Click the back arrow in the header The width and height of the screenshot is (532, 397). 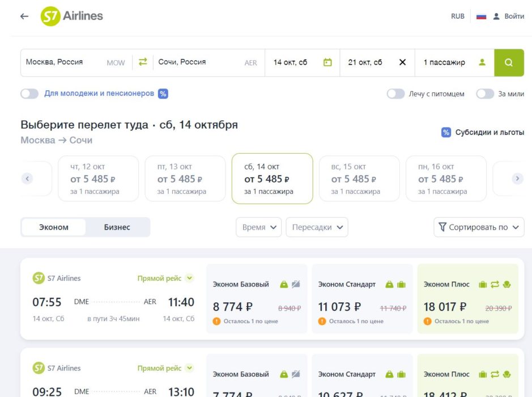point(24,16)
